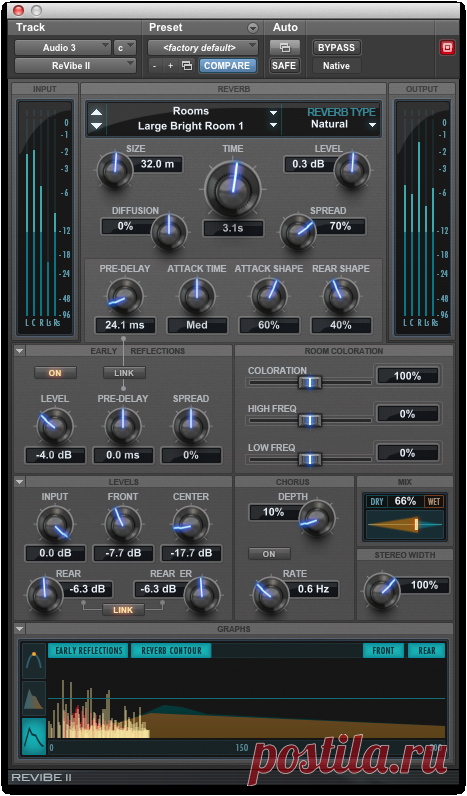Click the WET mix label
The height and width of the screenshot is (796, 467).
(x=433, y=502)
